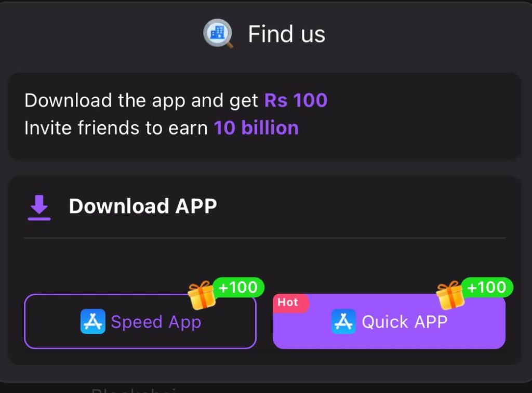The height and width of the screenshot is (393, 532).
Task: Open the Speed App download button
Action: [140, 321]
